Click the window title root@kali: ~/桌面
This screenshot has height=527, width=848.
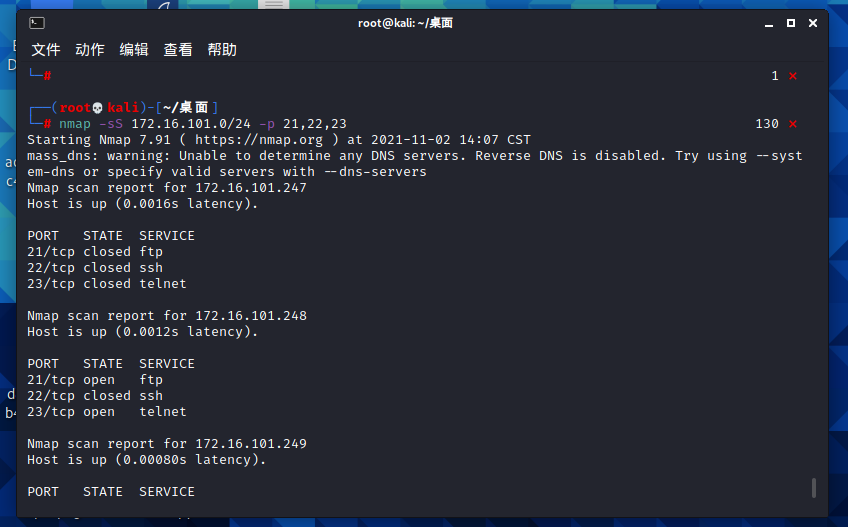pos(405,23)
